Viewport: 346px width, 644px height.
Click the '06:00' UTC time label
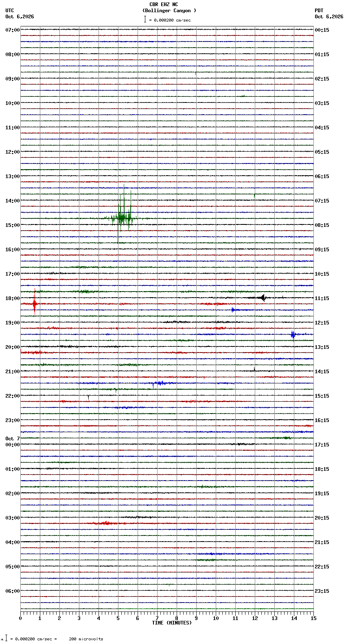[x=13, y=591]
